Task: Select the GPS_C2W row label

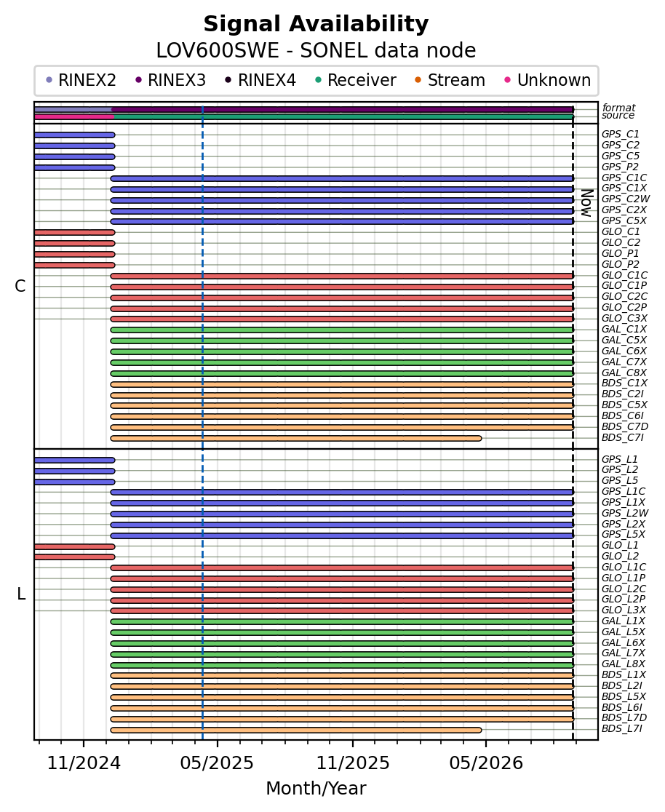Action: [x=626, y=199]
